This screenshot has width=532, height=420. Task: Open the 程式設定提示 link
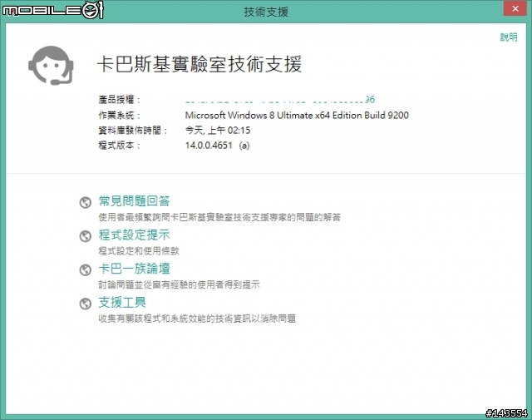(x=135, y=235)
